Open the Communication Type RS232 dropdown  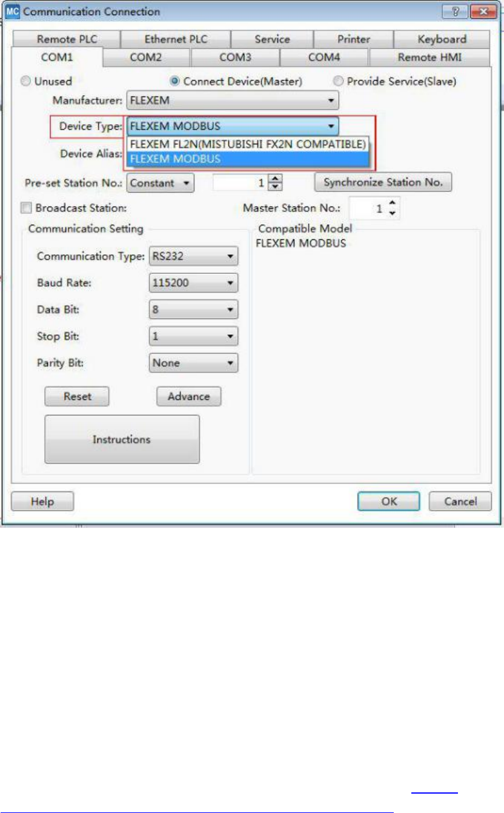click(193, 256)
